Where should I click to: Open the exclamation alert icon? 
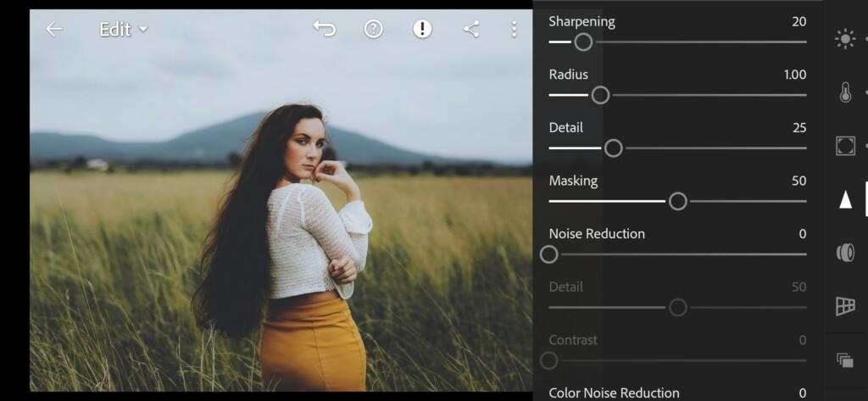click(x=422, y=29)
